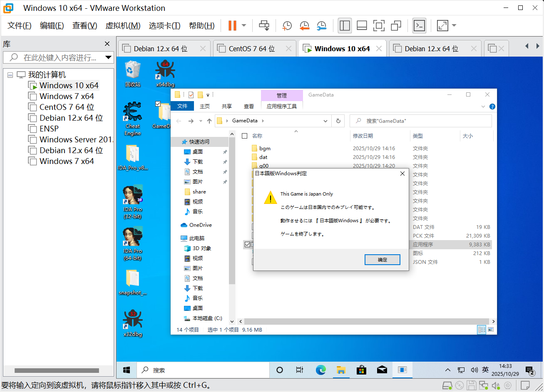544x392 pixels.
Task: Switch to the CentOS 7 64 位 tab
Action: coord(251,49)
